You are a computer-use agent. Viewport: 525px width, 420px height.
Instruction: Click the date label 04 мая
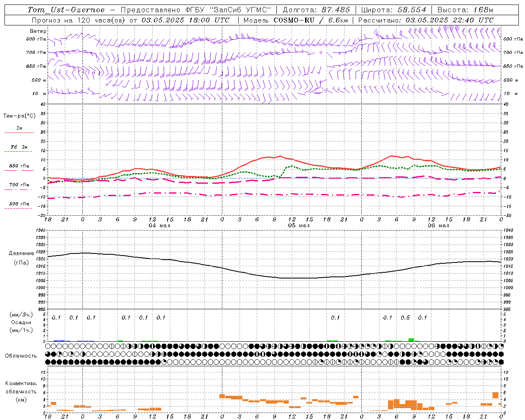click(159, 226)
